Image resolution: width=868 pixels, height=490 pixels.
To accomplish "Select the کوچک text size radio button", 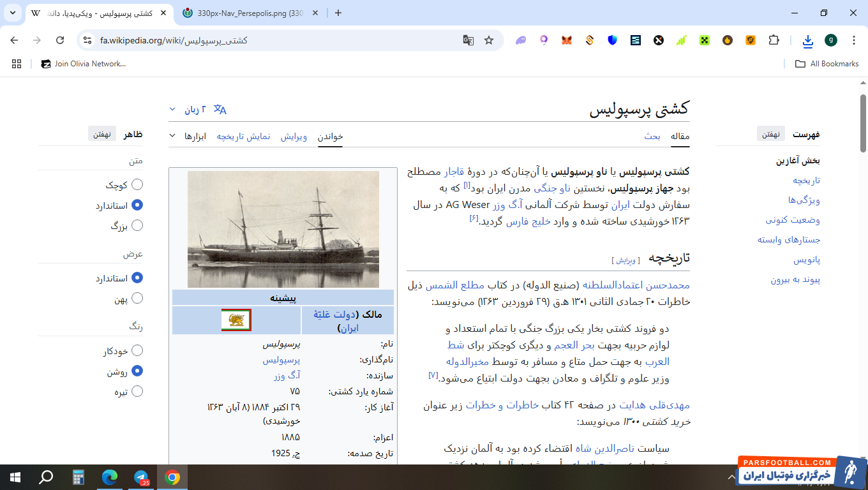I will (x=137, y=185).
